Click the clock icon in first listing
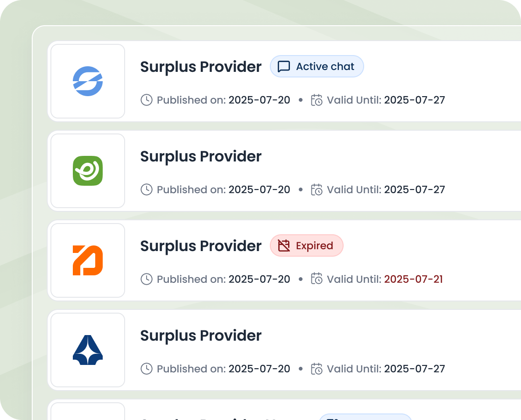 (x=147, y=100)
